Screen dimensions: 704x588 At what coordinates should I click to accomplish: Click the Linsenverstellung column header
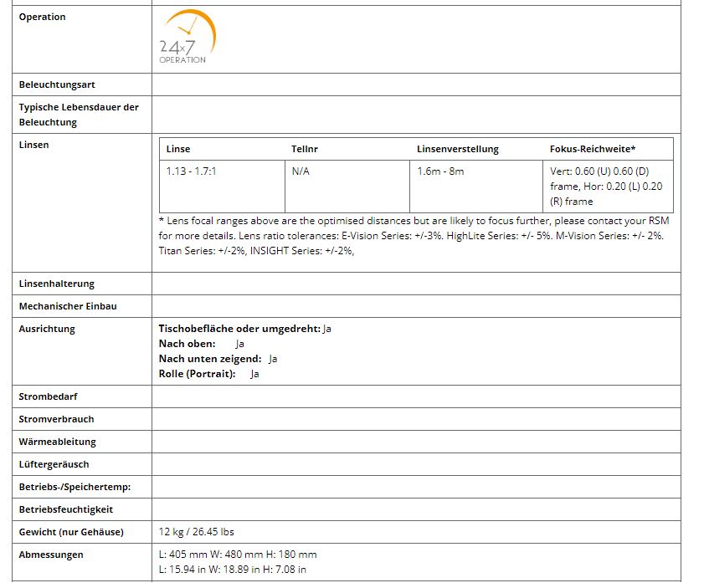click(x=457, y=149)
